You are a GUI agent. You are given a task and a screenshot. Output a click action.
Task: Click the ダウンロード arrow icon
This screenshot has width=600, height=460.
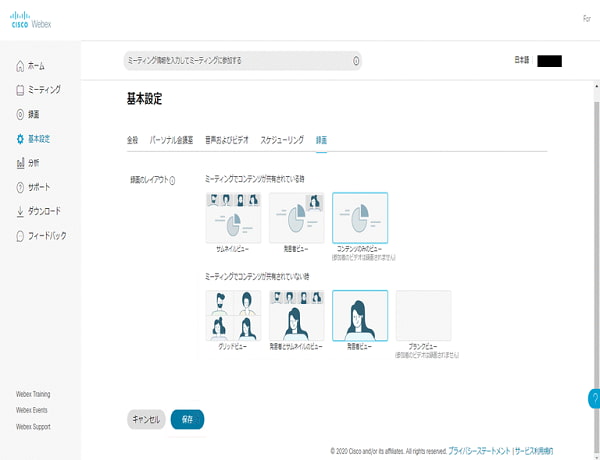(x=20, y=212)
